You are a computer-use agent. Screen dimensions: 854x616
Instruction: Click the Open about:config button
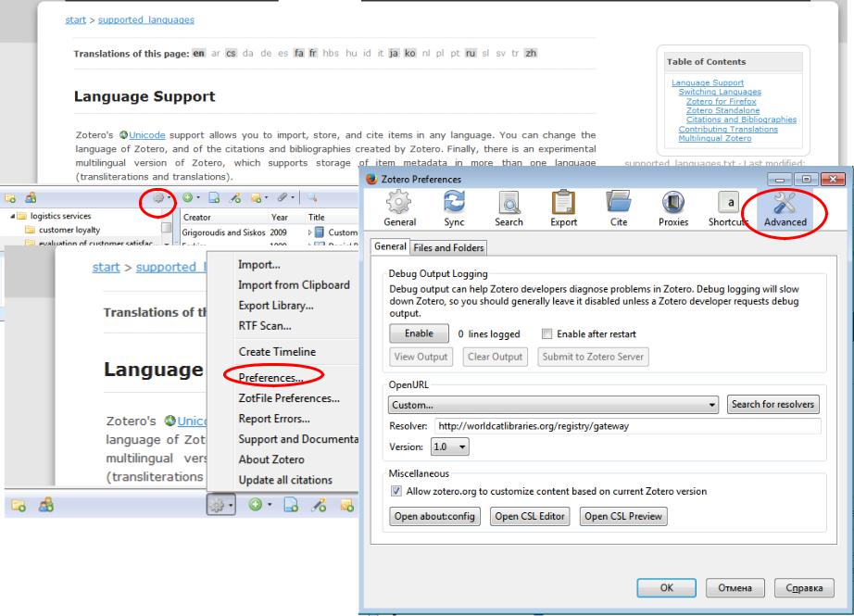(x=434, y=516)
